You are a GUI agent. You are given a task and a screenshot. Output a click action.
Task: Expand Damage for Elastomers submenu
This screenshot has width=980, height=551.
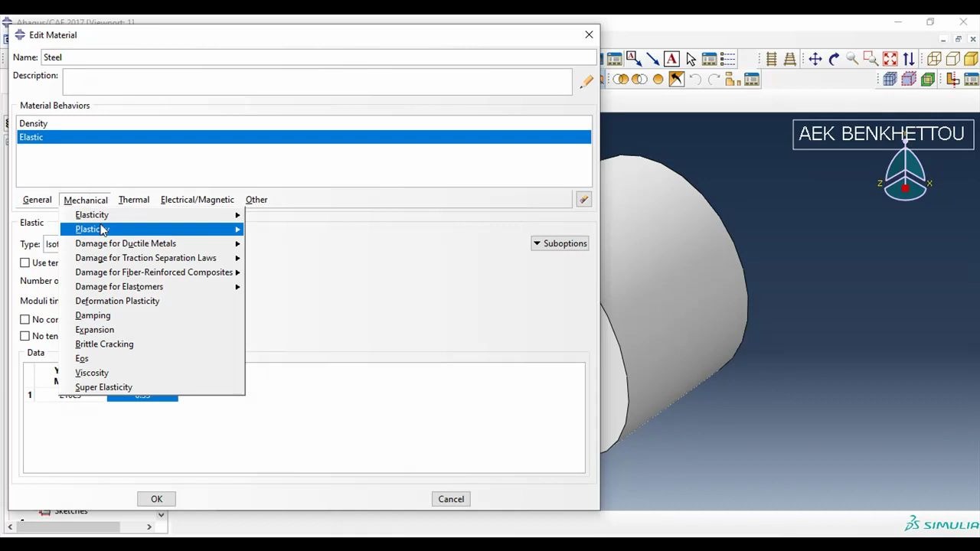tap(152, 287)
